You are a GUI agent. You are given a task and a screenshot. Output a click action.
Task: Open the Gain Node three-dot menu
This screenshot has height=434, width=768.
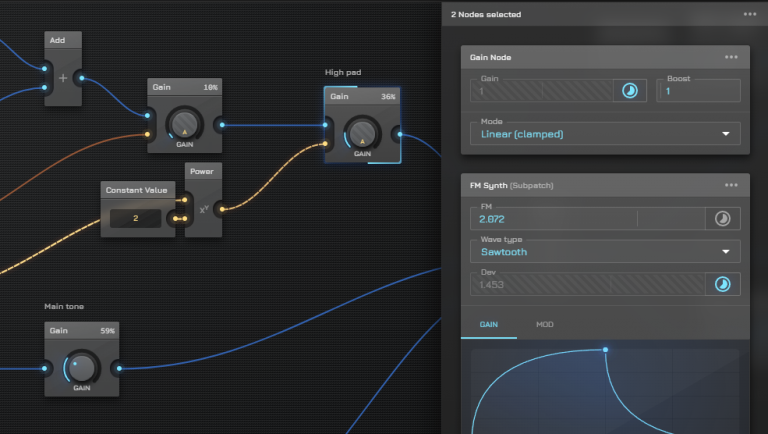(731, 57)
